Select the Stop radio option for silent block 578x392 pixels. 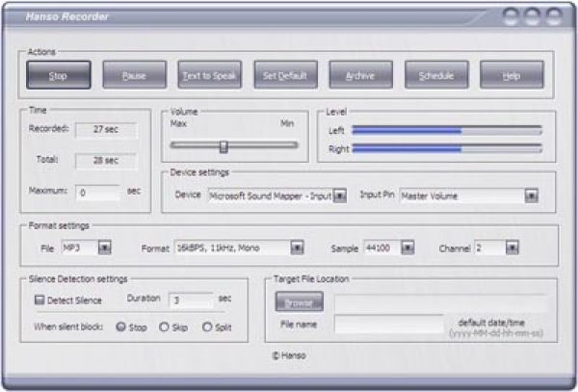click(121, 327)
